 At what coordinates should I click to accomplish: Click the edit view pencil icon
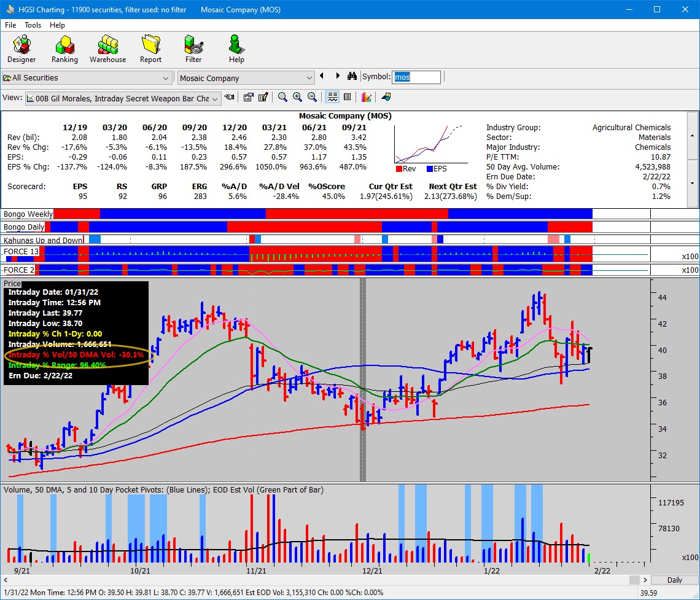coord(263,97)
